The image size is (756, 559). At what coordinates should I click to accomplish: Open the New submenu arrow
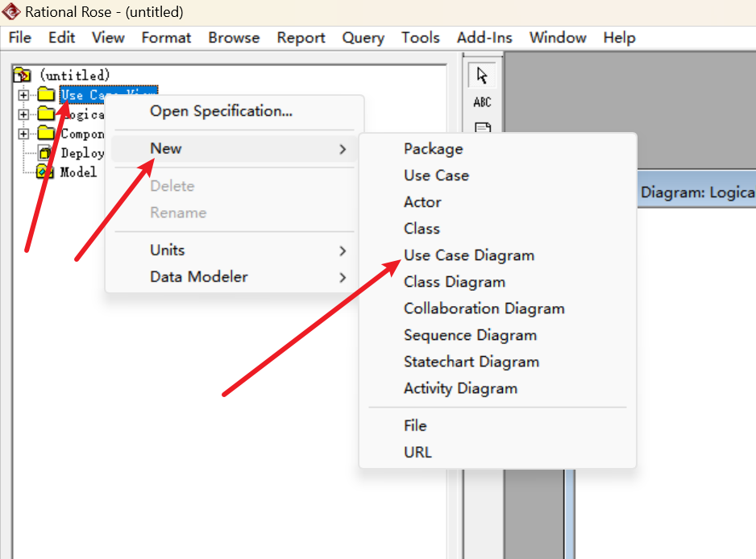tap(343, 149)
